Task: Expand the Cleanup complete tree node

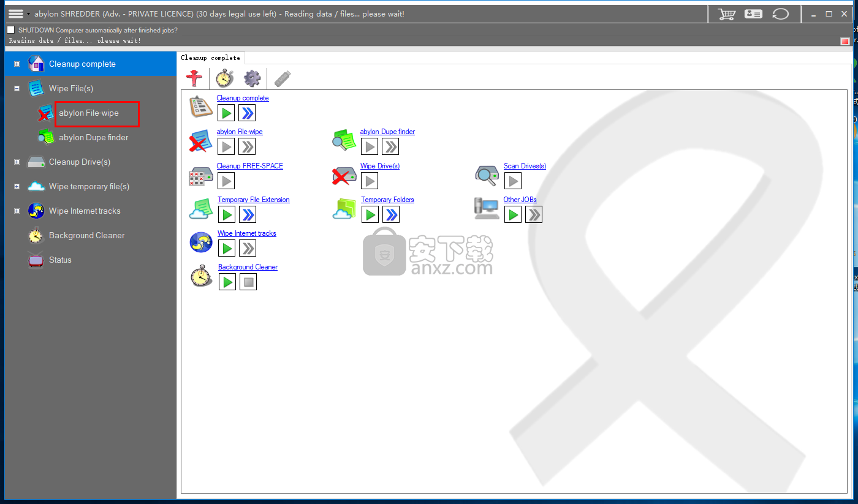Action: pos(17,64)
